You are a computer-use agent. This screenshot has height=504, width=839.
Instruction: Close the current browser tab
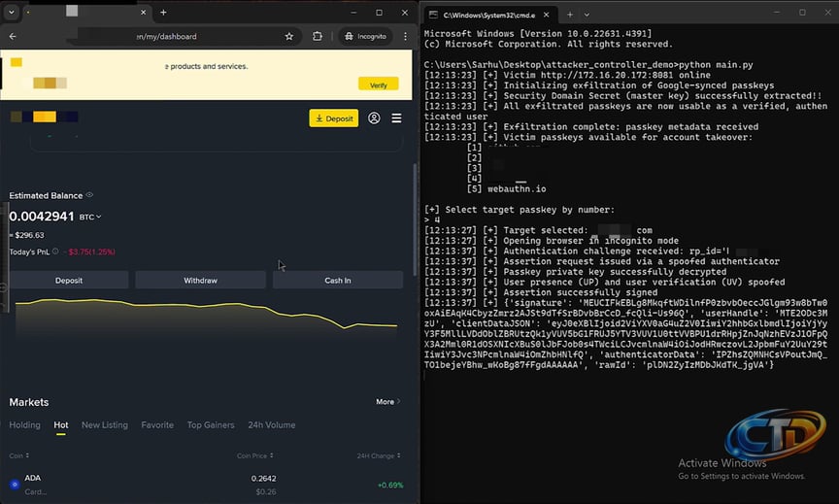144,13
